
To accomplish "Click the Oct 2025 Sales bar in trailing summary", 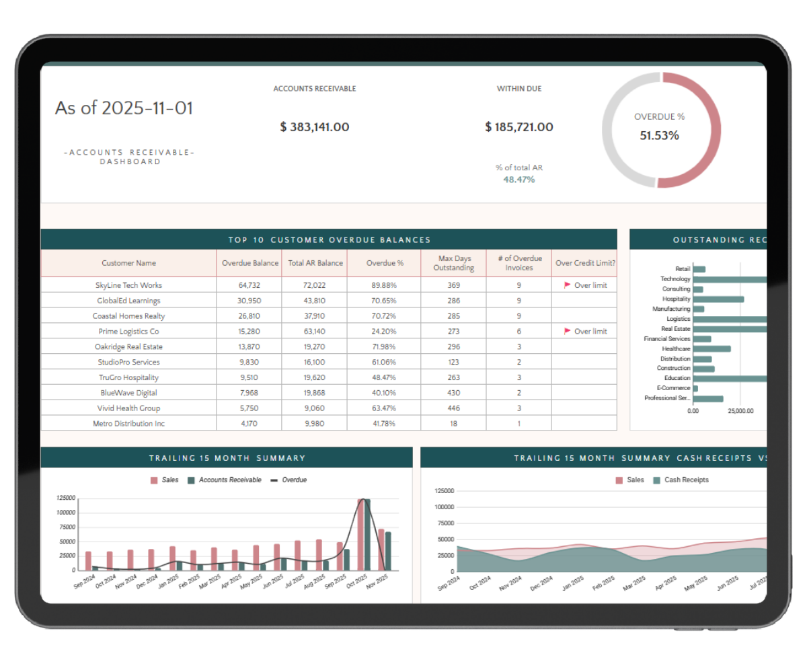I will (x=360, y=535).
